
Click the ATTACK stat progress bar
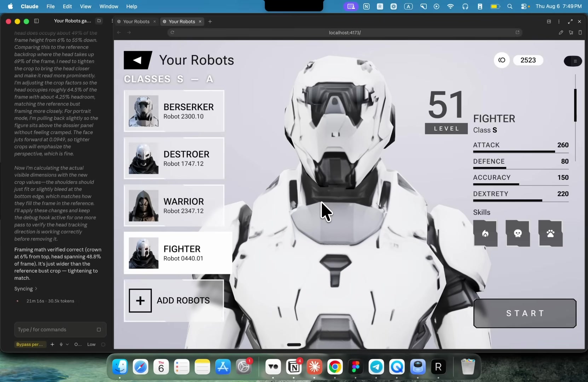(521, 152)
